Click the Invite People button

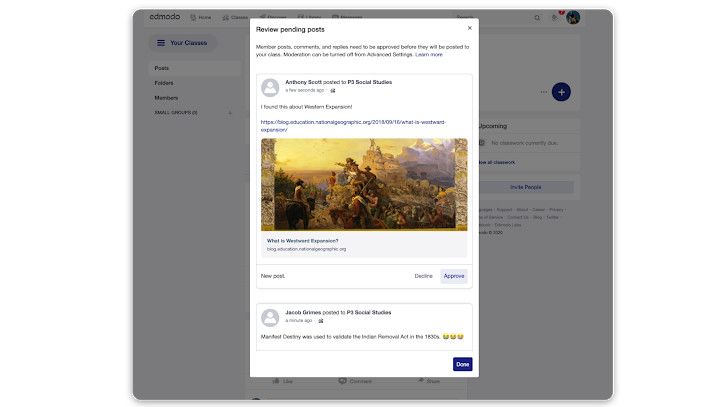point(525,187)
